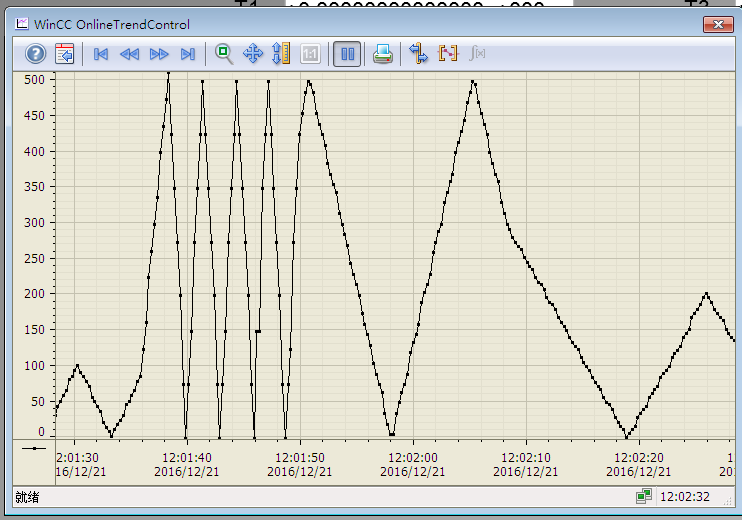Jump to last data record

(187, 54)
